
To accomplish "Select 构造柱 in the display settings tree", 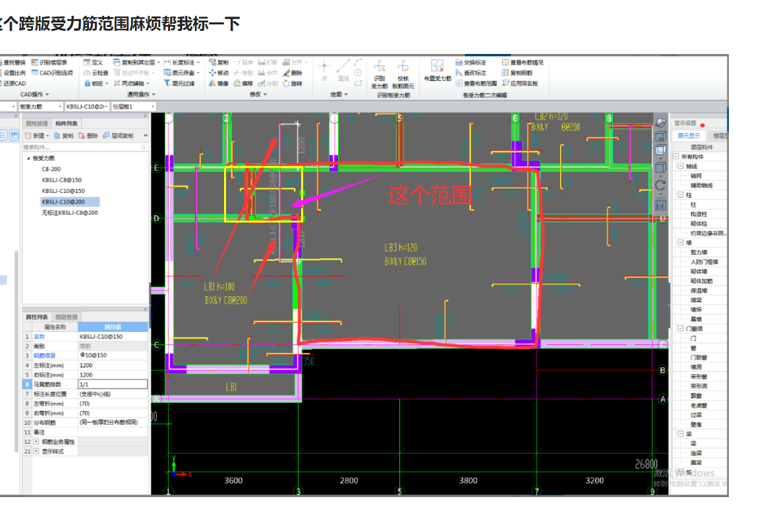I will [699, 214].
